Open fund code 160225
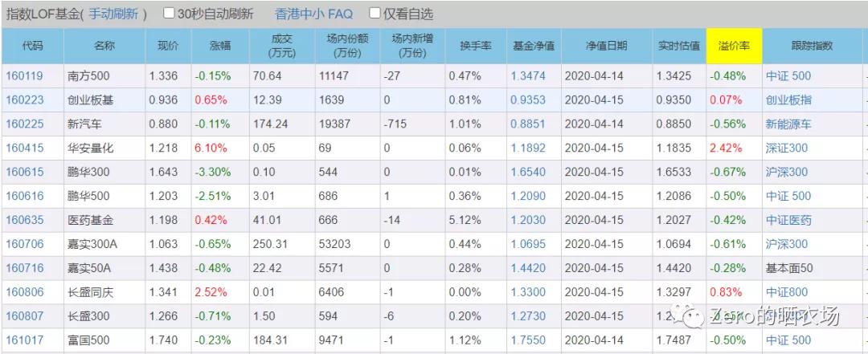The width and height of the screenshot is (868, 354). pyautogui.click(x=24, y=124)
